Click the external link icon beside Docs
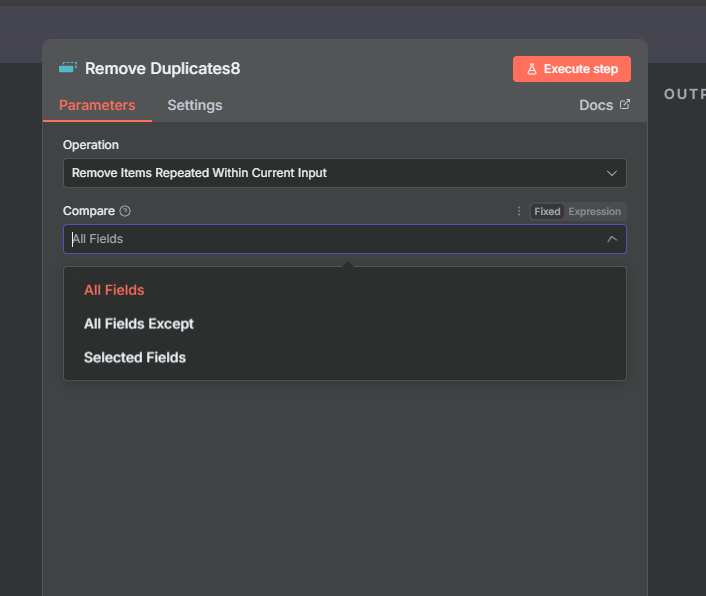The height and width of the screenshot is (596, 706). pyautogui.click(x=625, y=104)
